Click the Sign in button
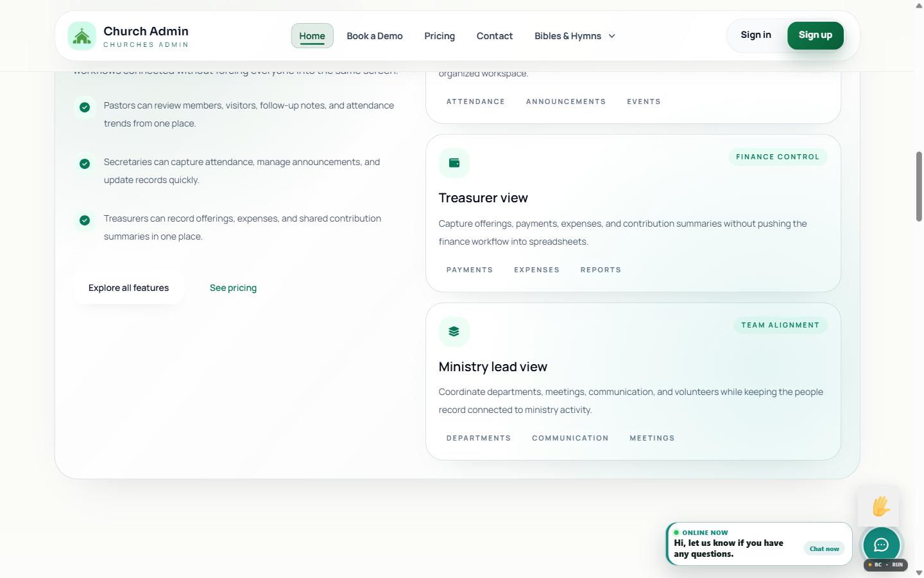924x578 pixels. coord(756,35)
